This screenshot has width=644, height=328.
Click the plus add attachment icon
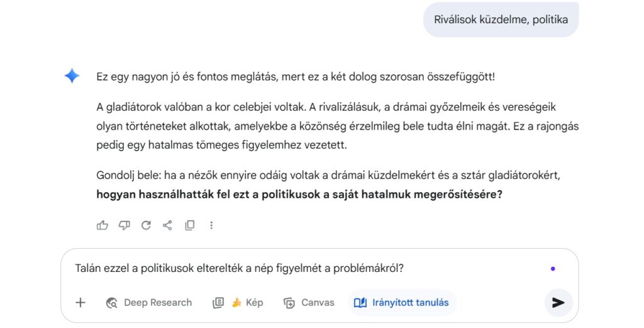pyautogui.click(x=80, y=303)
